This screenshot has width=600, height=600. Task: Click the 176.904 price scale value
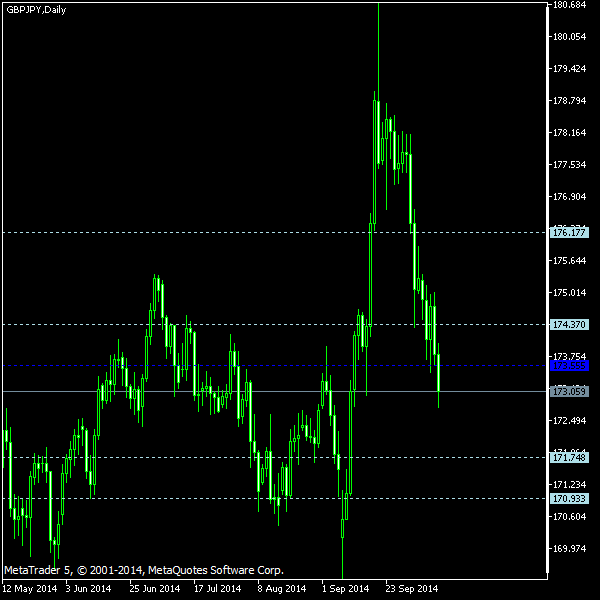point(569,197)
